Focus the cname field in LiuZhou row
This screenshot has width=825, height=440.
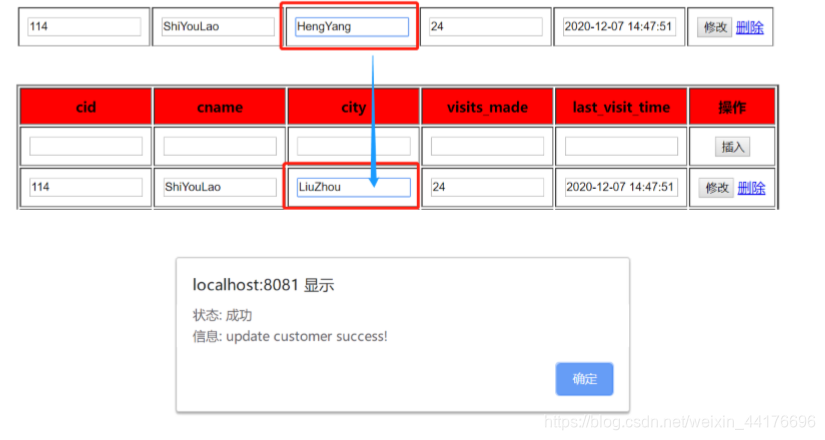point(220,187)
